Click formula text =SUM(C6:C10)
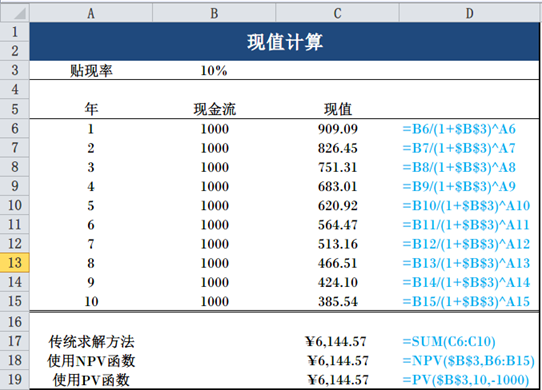Image resolution: width=542 pixels, height=390 pixels. [x=449, y=342]
